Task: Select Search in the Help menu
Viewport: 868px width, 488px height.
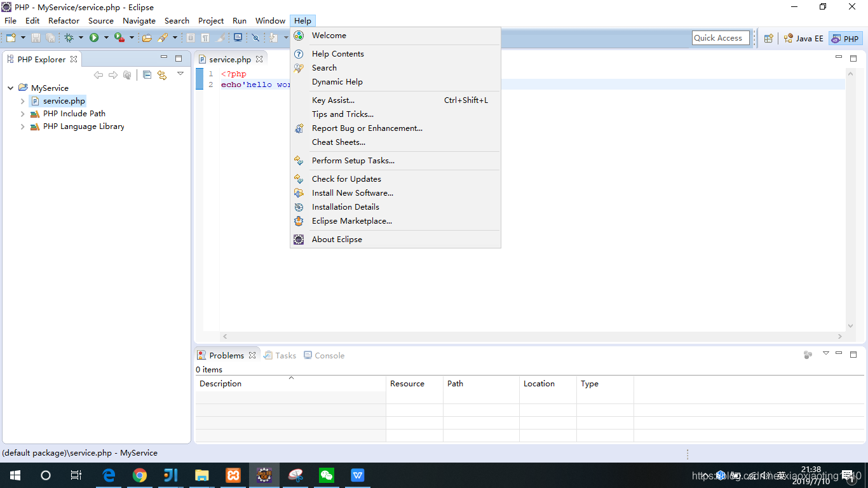Action: (395, 68)
